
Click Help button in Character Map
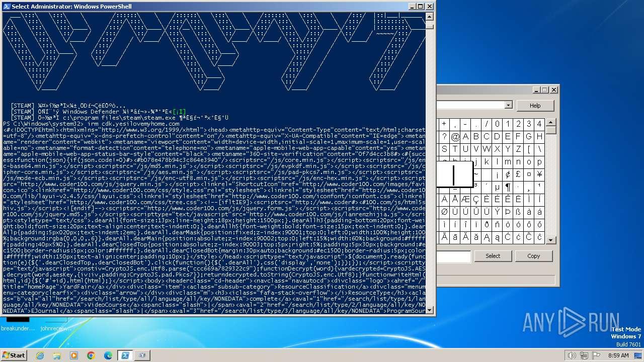tap(535, 106)
